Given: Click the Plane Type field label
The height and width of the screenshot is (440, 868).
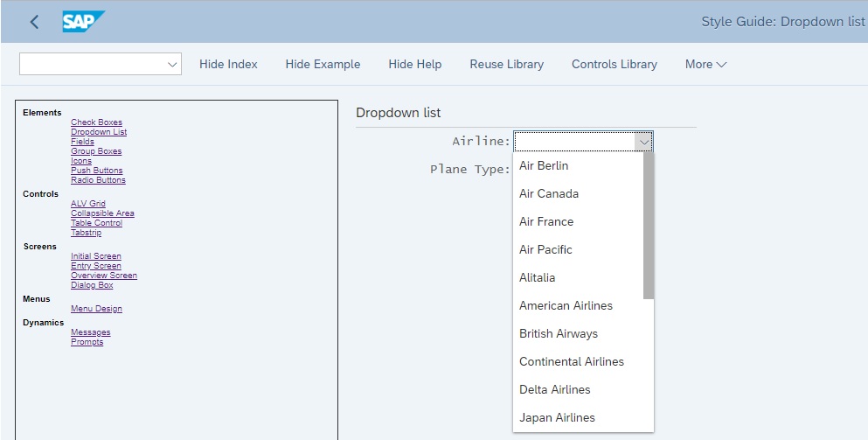Looking at the screenshot, I should [470, 169].
